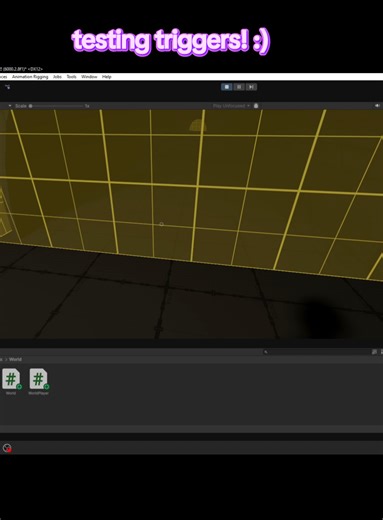Open the Play Unfocused dropdown

pos(231,106)
